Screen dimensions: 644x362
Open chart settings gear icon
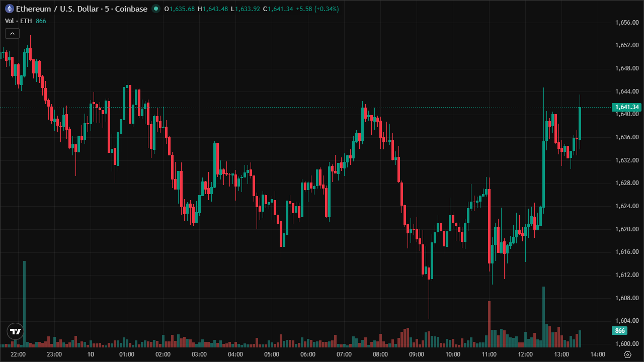[627, 354]
